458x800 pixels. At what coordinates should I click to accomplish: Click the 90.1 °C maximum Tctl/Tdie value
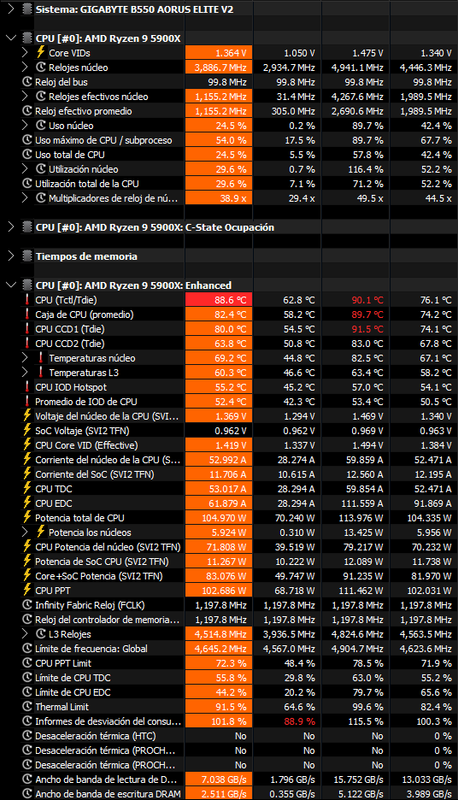(367, 300)
